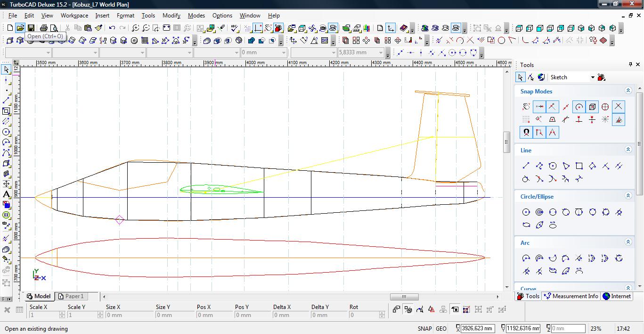
Task: Collapse the Line section
Action: tap(628, 150)
